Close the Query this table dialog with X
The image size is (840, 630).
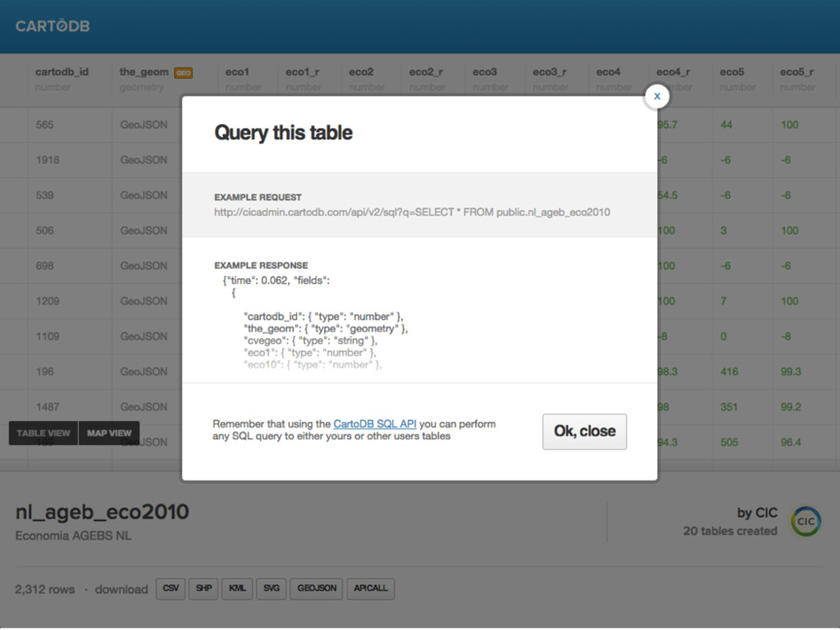(657, 97)
